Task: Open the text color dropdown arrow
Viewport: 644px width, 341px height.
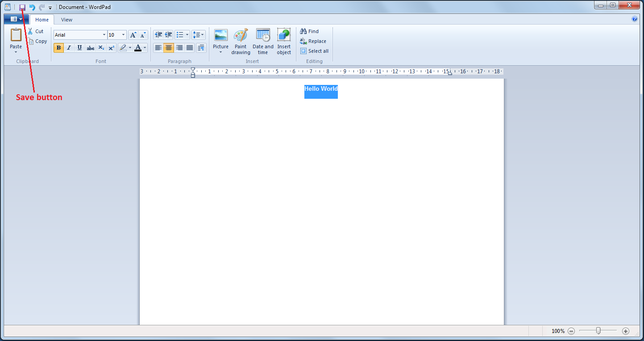Action: point(145,48)
